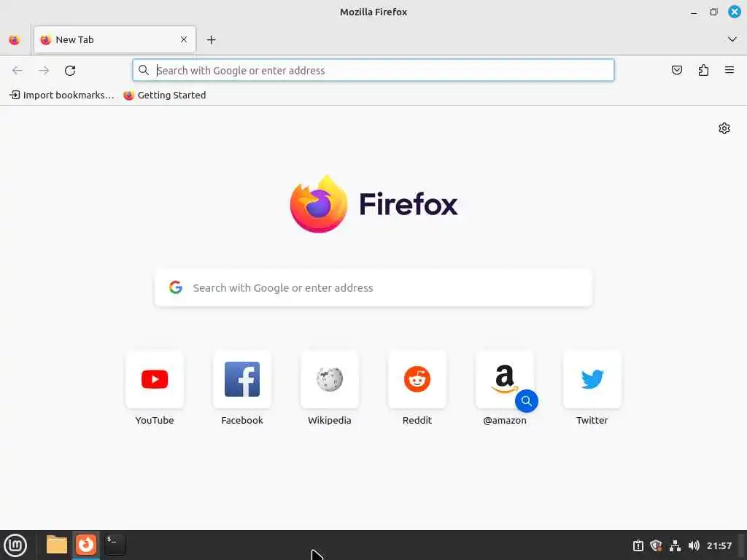Image resolution: width=747 pixels, height=560 pixels.
Task: Click the Google G icon in search box
Action: coord(176,287)
